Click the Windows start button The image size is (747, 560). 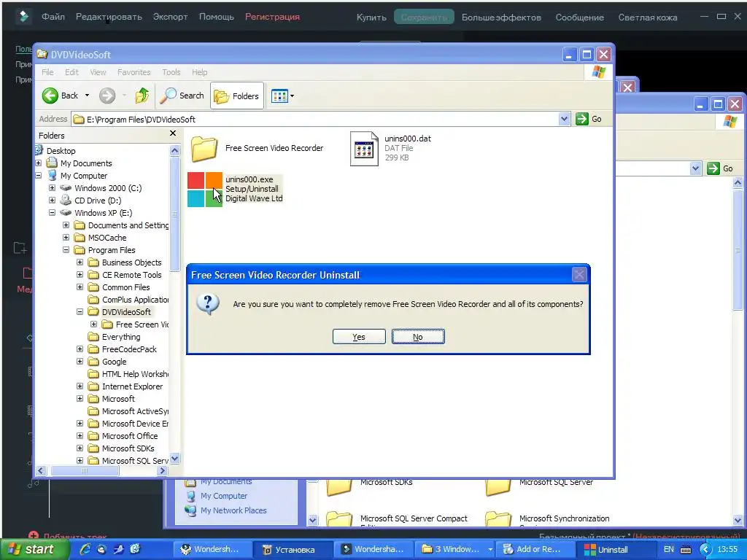pos(34,549)
